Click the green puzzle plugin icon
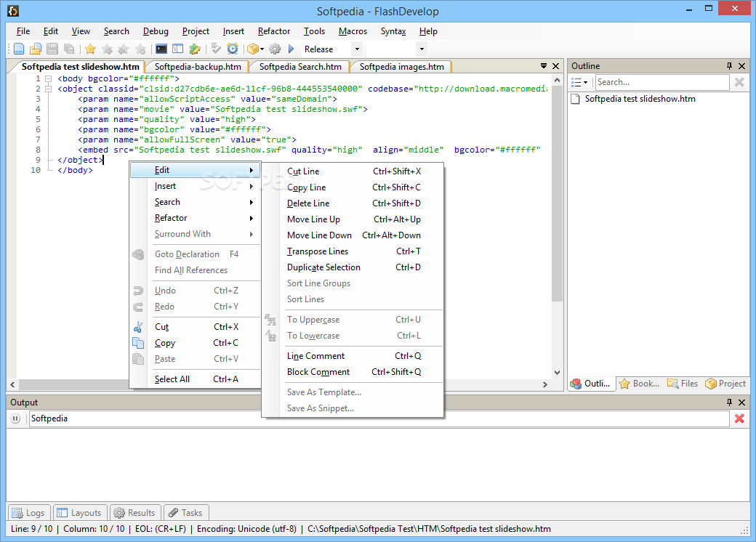The width and height of the screenshot is (756, 542). (x=195, y=49)
